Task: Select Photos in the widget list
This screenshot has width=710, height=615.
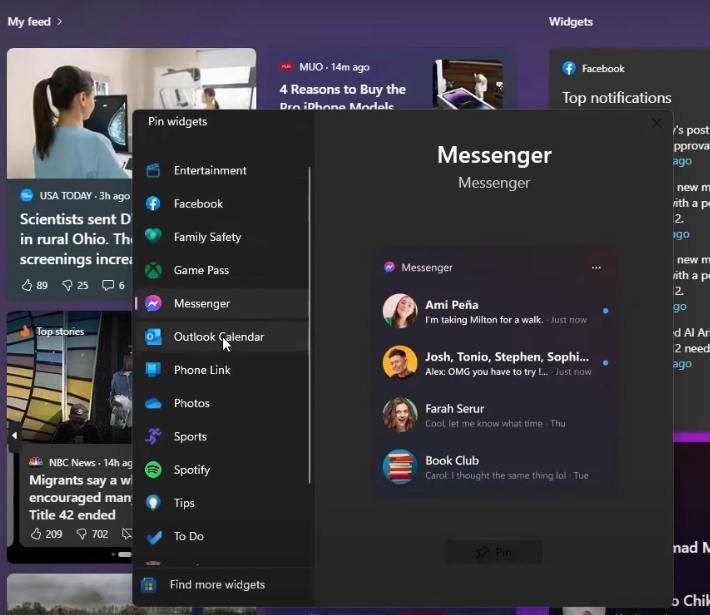Action: tap(191, 403)
